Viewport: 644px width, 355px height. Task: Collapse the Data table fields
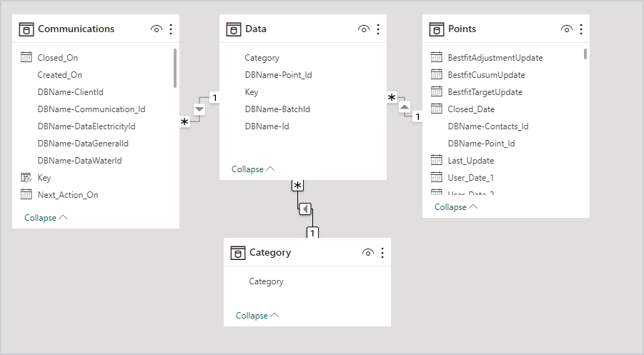click(253, 169)
